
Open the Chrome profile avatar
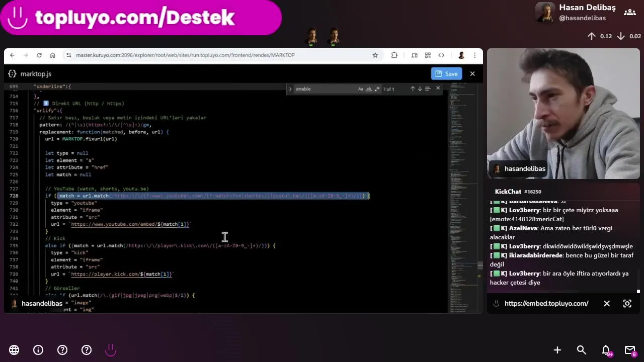(x=461, y=55)
